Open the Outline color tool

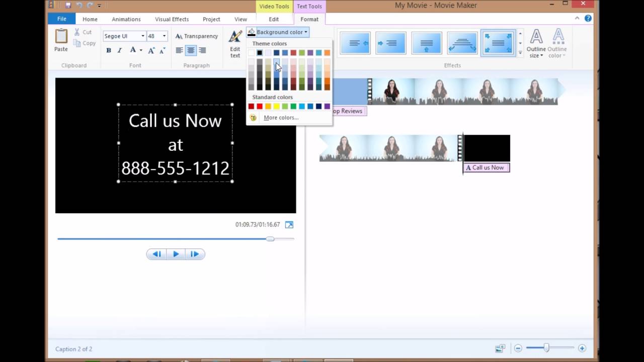557,44
